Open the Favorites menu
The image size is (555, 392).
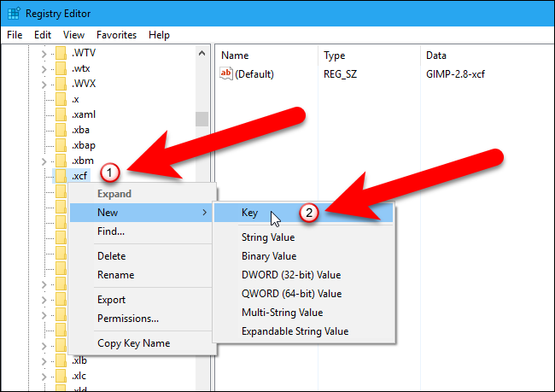click(116, 35)
